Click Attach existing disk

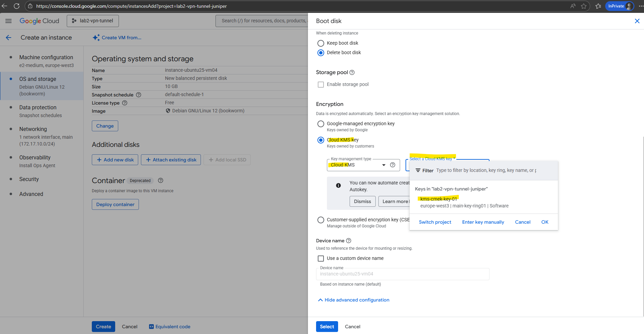pyautogui.click(x=171, y=160)
